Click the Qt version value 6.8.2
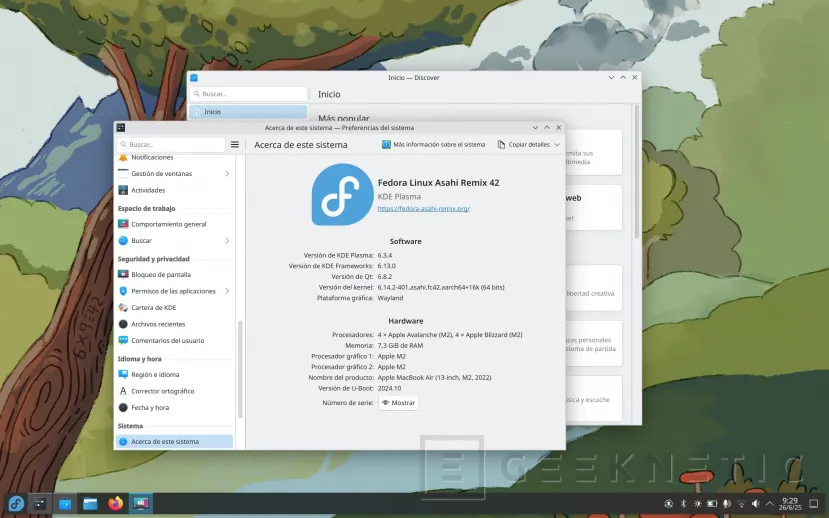Viewport: 829px width, 518px height. (x=385, y=276)
